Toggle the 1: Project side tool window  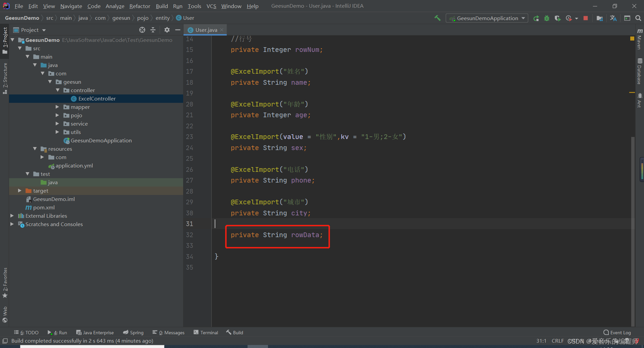5,40
